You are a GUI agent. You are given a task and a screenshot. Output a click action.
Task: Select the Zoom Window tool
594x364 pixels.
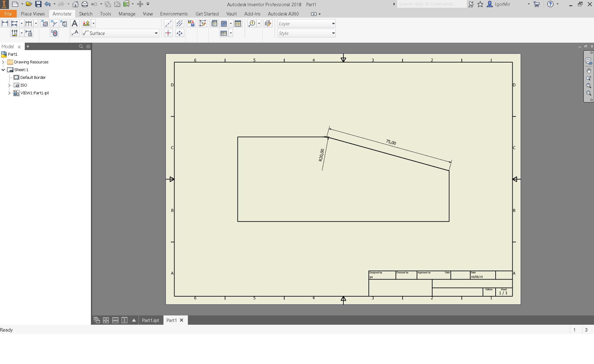tap(589, 86)
